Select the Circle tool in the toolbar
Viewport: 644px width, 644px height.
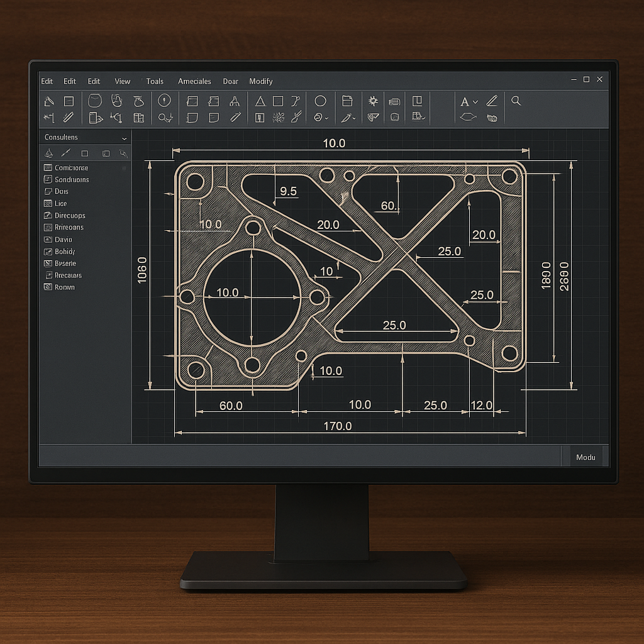click(x=320, y=101)
